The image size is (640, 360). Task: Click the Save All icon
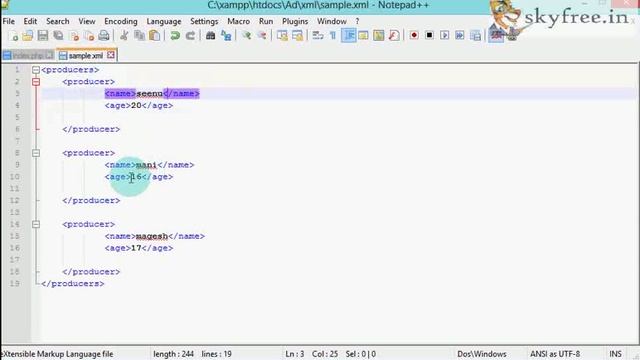[x=58, y=36]
